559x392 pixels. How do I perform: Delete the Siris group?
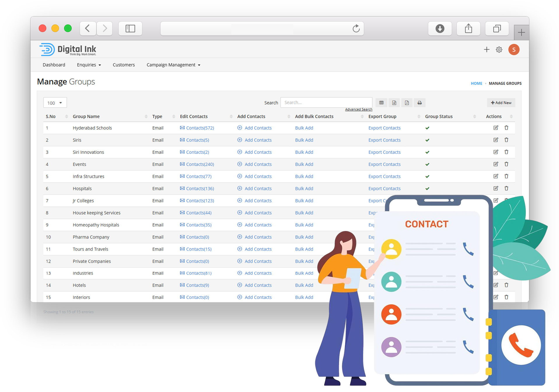pos(506,140)
